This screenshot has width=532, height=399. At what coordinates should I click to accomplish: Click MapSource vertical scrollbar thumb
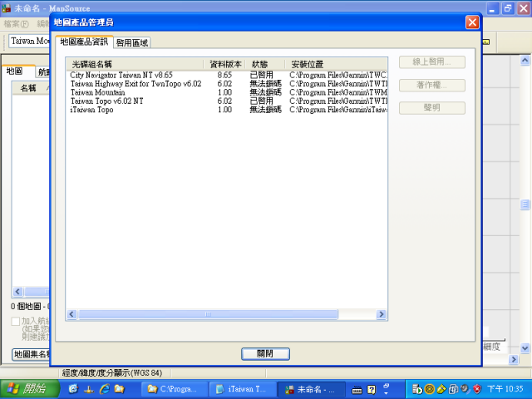pos(525,204)
